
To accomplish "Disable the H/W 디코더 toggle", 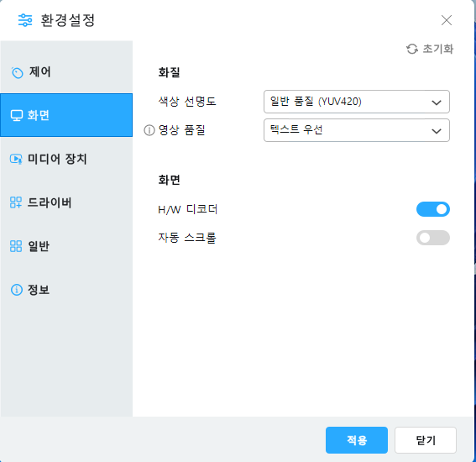I will point(433,209).
